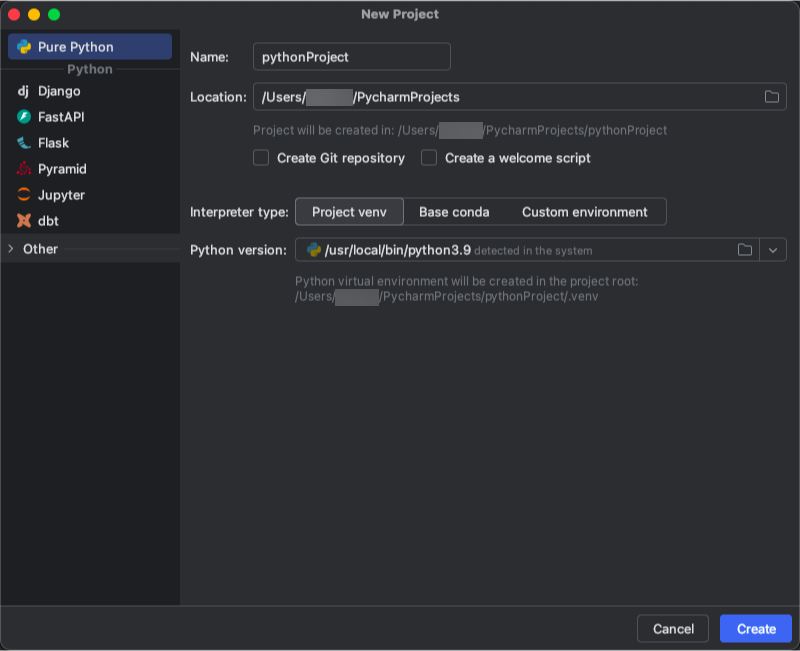Select Custom environment interpreter type
Screen dimensions: 800x651
click(585, 212)
